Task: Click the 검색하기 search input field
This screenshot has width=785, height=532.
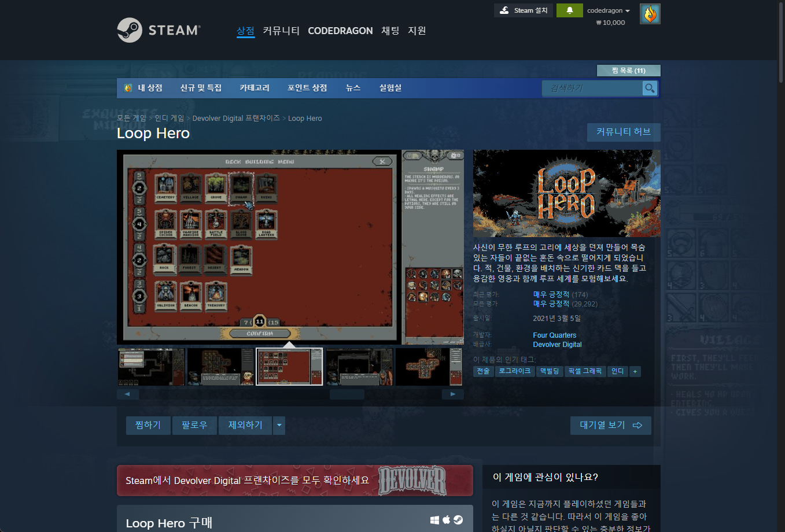Action: click(592, 88)
